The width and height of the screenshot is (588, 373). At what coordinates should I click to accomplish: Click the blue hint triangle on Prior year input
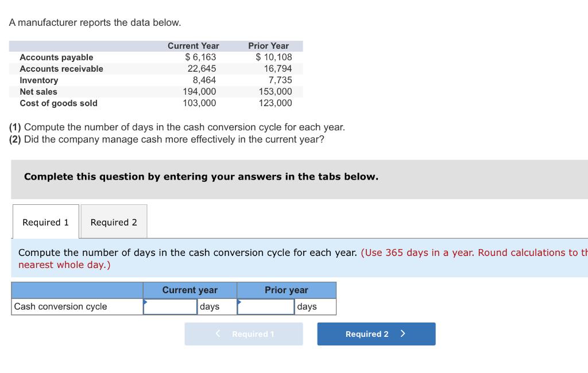[x=241, y=302]
